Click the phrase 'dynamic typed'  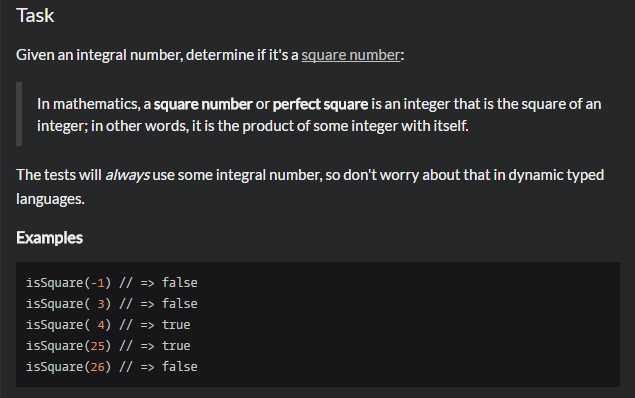(556, 175)
